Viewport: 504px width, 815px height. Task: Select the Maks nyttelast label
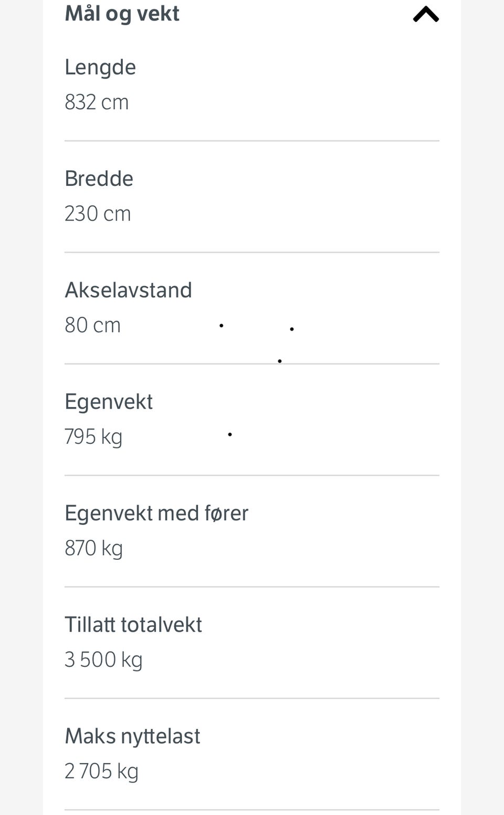point(132,736)
